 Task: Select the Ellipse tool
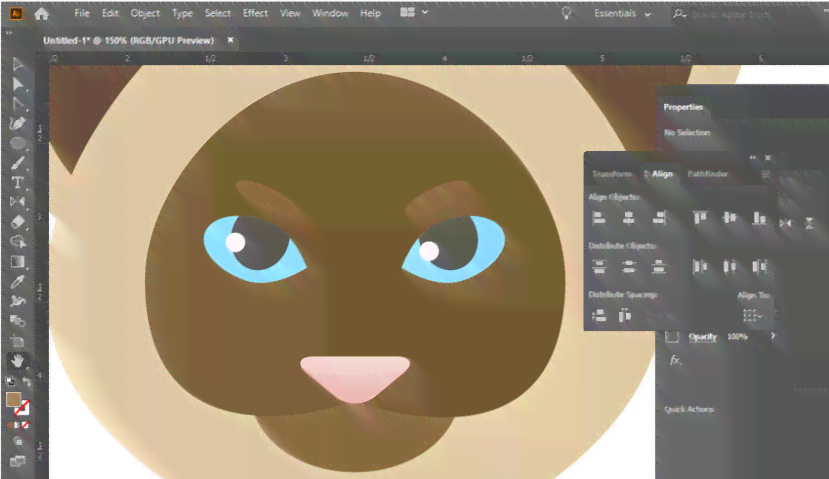(x=18, y=143)
